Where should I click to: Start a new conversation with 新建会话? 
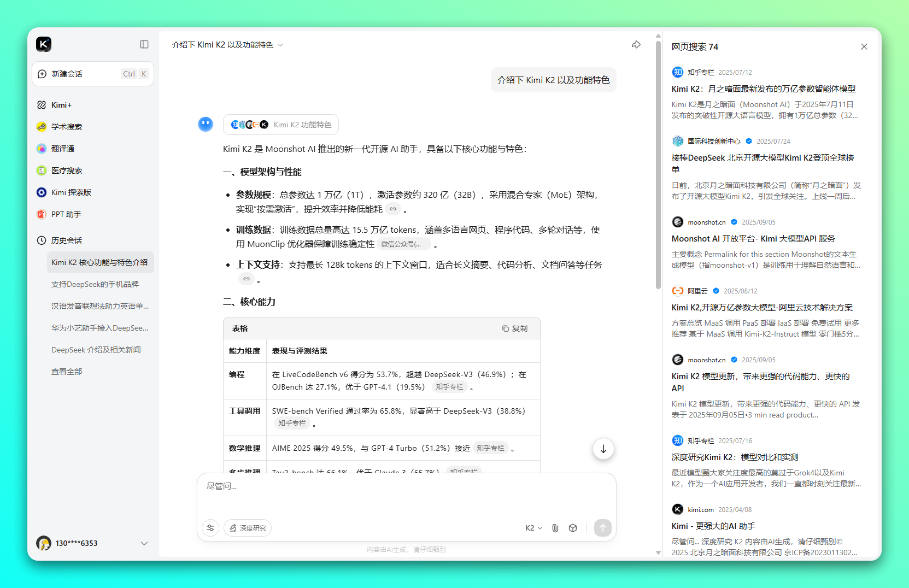pyautogui.click(x=93, y=74)
